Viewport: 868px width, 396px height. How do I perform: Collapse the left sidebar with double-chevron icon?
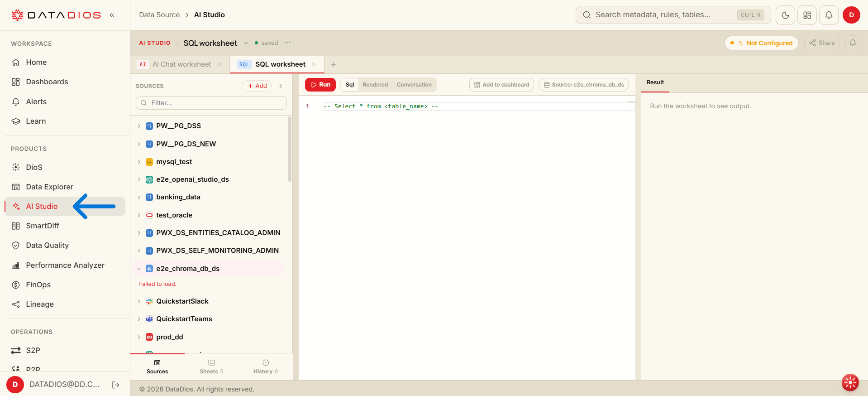click(112, 15)
